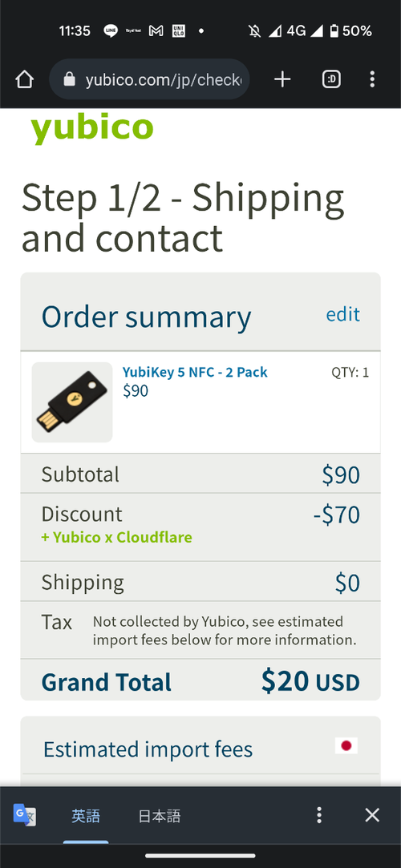Open the tab switcher icon
401x868 pixels.
(331, 79)
